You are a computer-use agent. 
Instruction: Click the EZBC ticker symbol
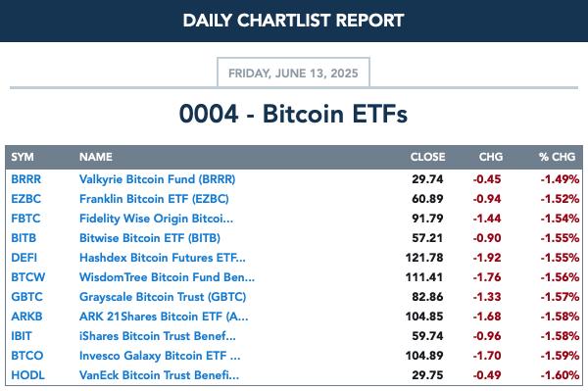click(x=25, y=199)
